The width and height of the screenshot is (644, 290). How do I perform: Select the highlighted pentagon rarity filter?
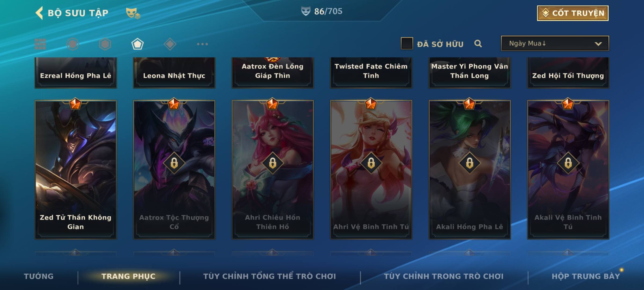(137, 44)
